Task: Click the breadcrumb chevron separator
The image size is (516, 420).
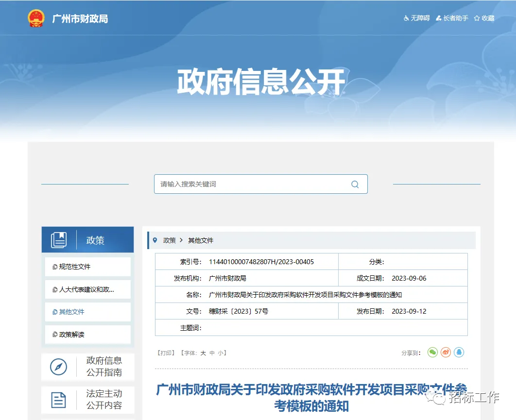Action: point(181,240)
